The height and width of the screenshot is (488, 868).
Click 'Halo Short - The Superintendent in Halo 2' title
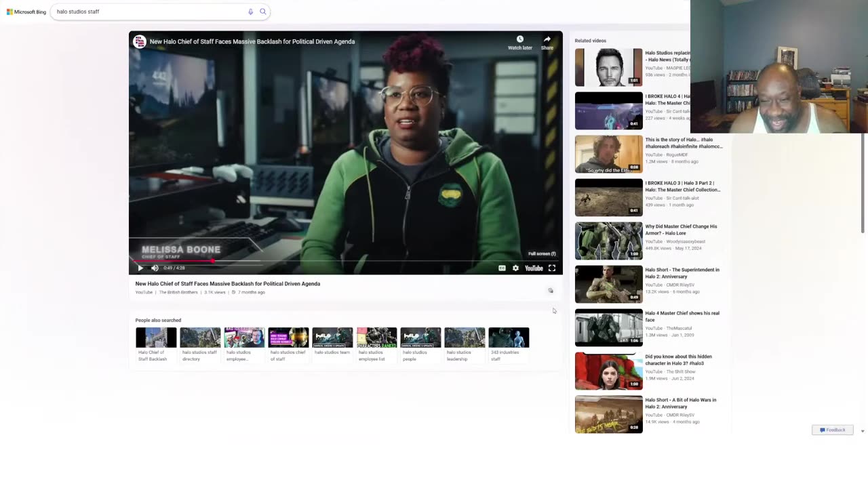point(682,273)
